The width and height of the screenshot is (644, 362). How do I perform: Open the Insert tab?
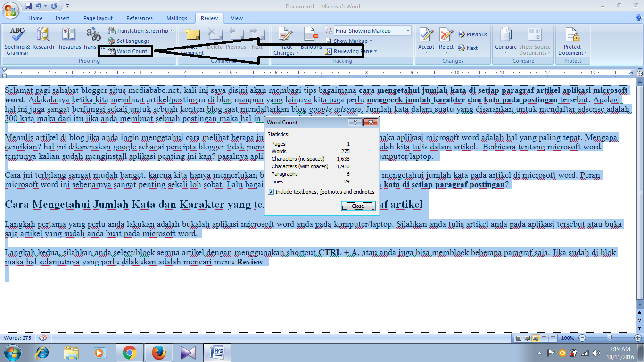(x=62, y=18)
